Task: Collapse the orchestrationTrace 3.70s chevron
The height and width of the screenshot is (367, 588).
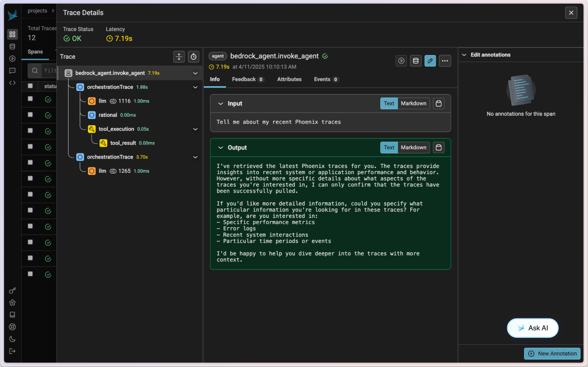Action: [x=195, y=157]
